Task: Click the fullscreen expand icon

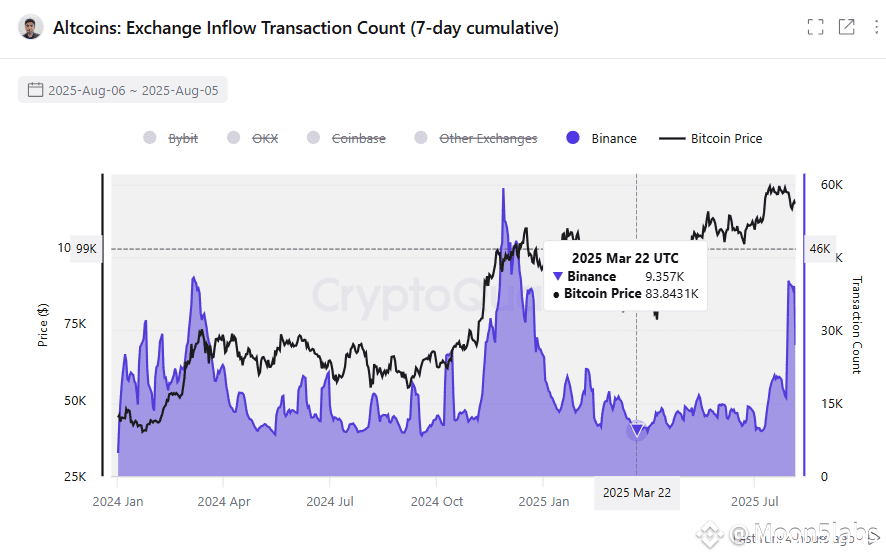Action: pos(815,27)
